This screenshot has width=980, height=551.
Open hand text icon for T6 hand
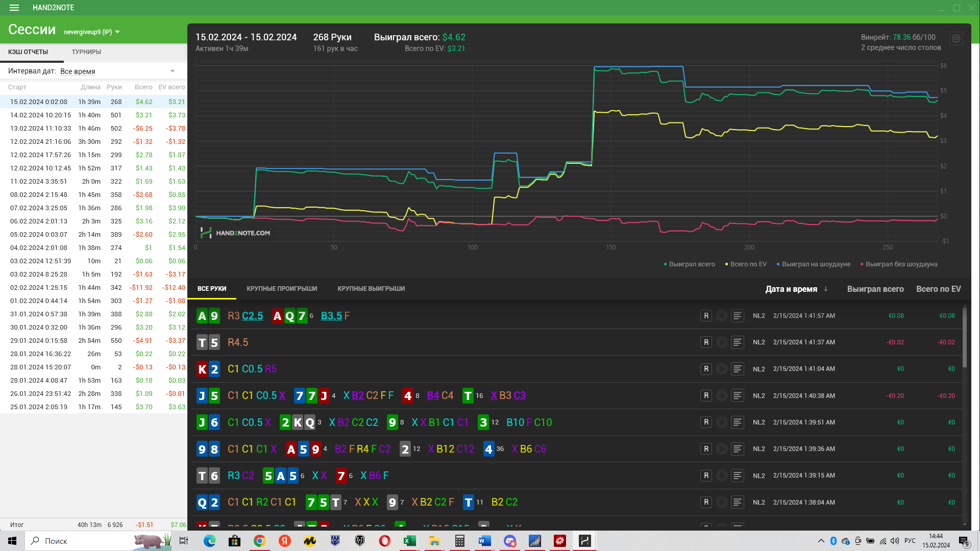(738, 475)
